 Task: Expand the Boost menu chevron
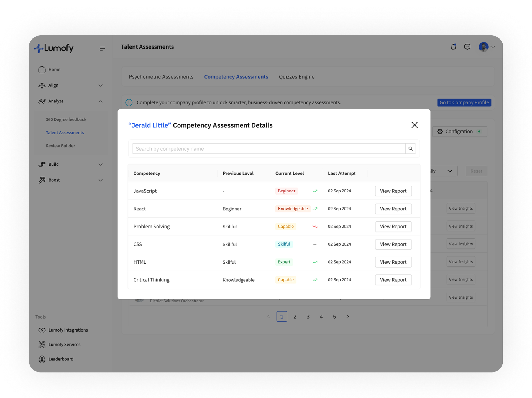pyautogui.click(x=101, y=180)
